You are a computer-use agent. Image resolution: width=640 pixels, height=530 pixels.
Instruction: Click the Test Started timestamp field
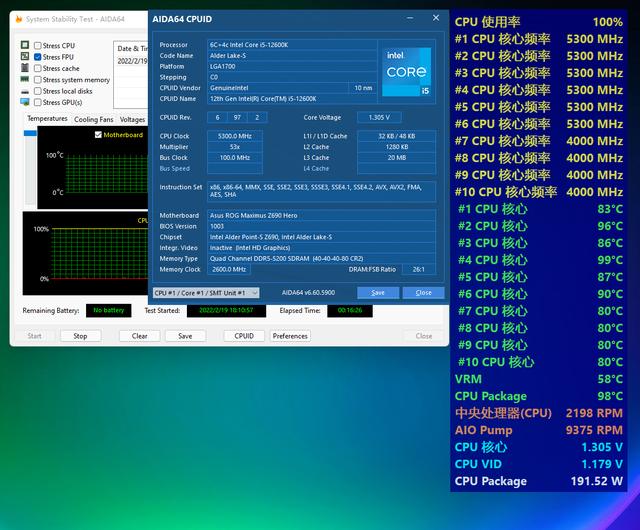coord(227,310)
